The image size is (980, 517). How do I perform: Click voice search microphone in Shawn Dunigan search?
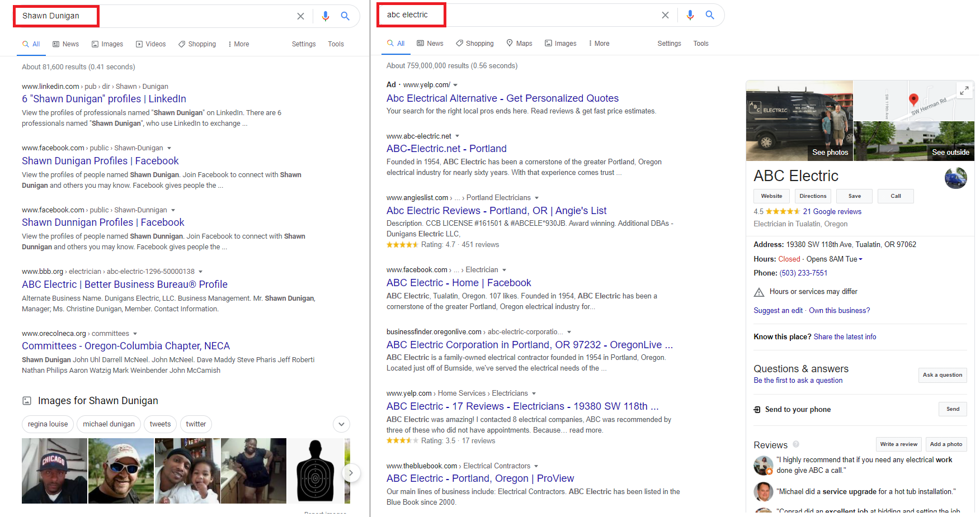pos(326,16)
